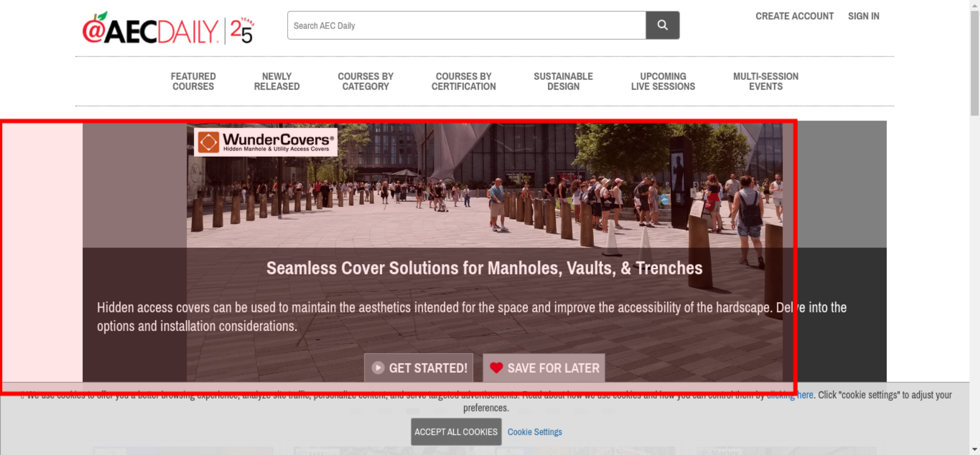Click the Seamless Cover Solutions course title
Viewport: 980px width, 455px height.
484,268
